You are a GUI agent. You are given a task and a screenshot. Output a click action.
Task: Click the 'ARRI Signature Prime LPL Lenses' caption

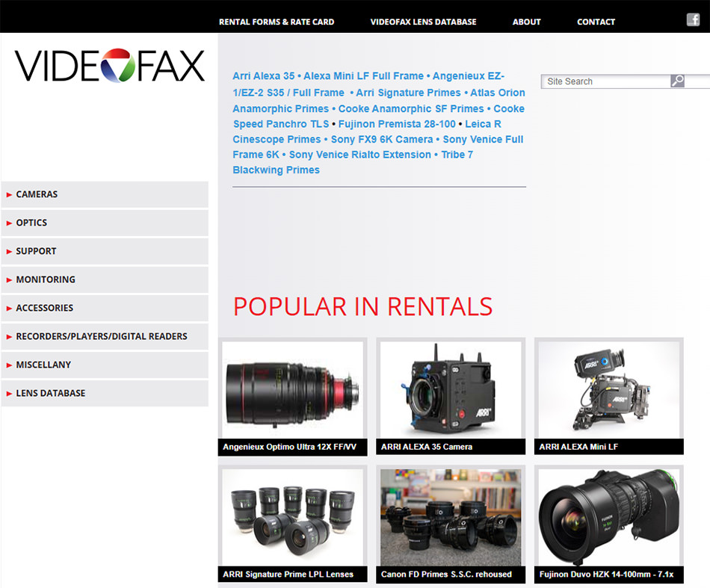(x=288, y=575)
